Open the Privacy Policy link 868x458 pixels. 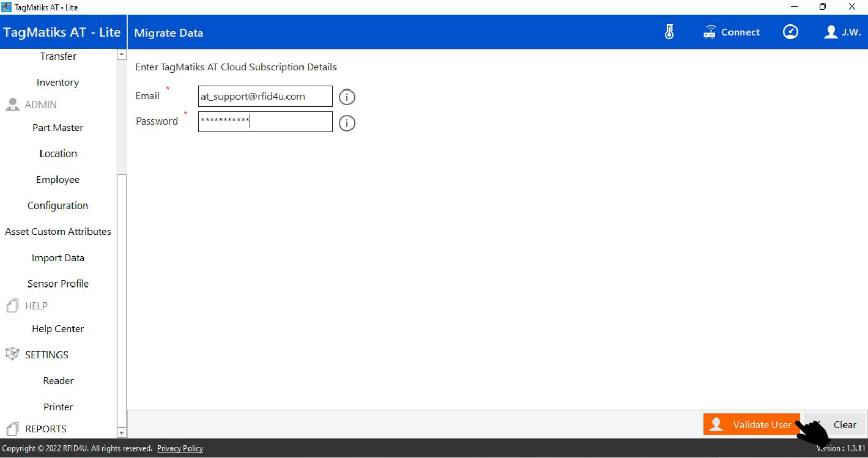coord(180,449)
